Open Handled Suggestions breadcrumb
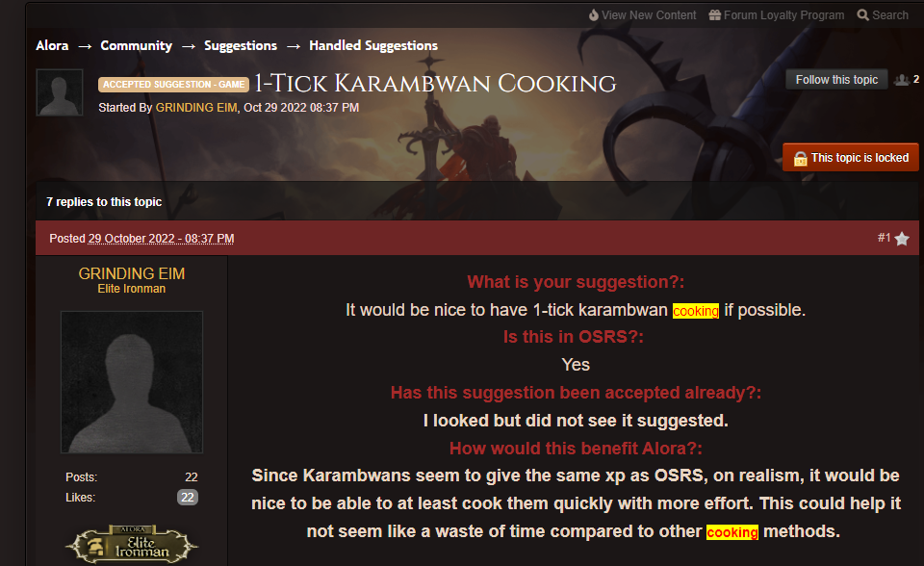Screen dimensions: 924x566 [x=373, y=45]
